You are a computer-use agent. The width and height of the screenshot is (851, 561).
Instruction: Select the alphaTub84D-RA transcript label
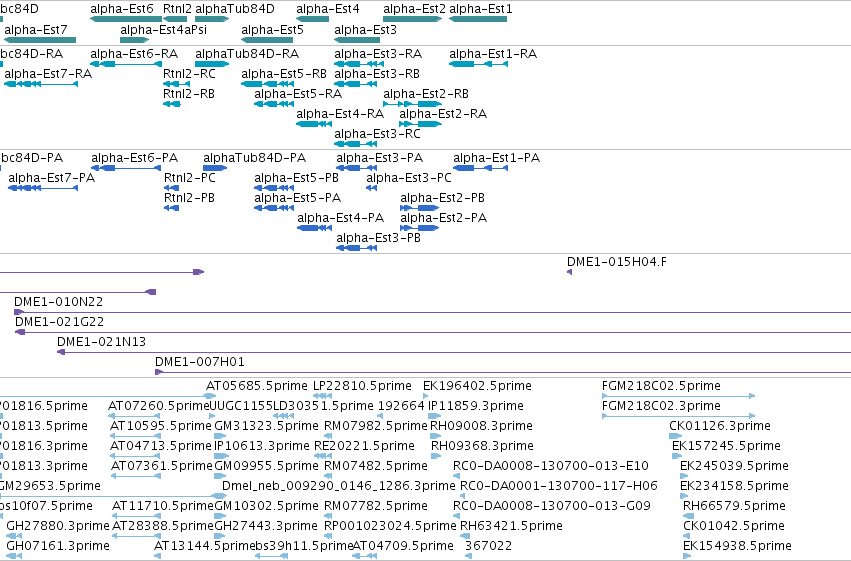[247, 54]
